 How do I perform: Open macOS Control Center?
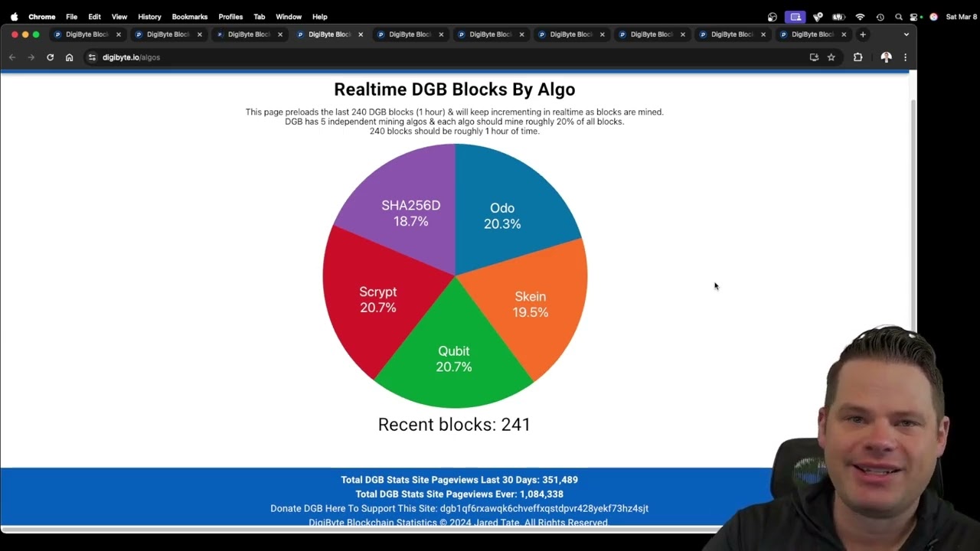pyautogui.click(x=915, y=17)
